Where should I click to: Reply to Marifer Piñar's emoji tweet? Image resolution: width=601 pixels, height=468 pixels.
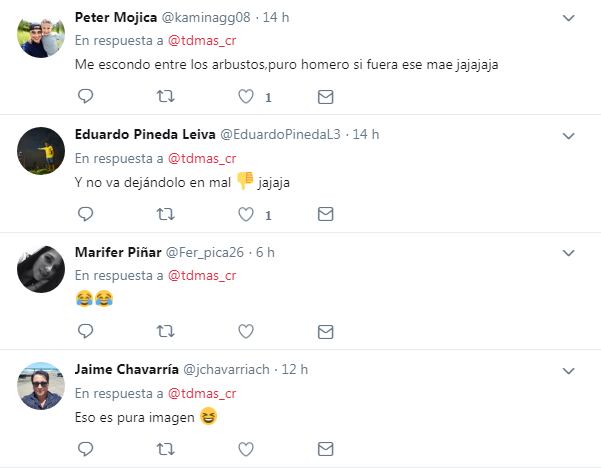click(x=85, y=331)
